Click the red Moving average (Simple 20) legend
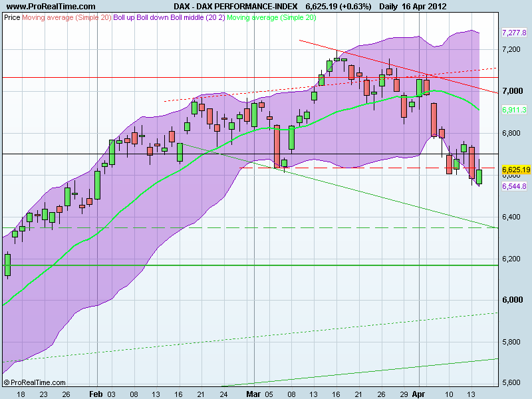Viewport: 532px width, 399px height. pyautogui.click(x=66, y=18)
